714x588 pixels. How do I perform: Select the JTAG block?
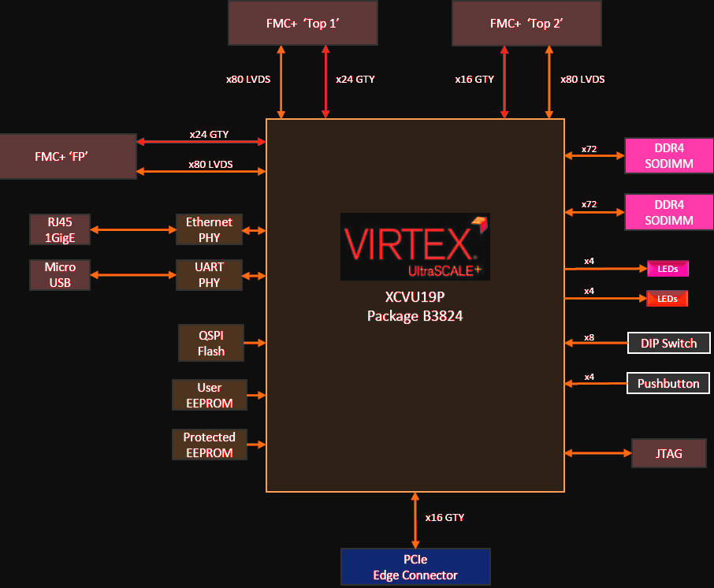(669, 453)
